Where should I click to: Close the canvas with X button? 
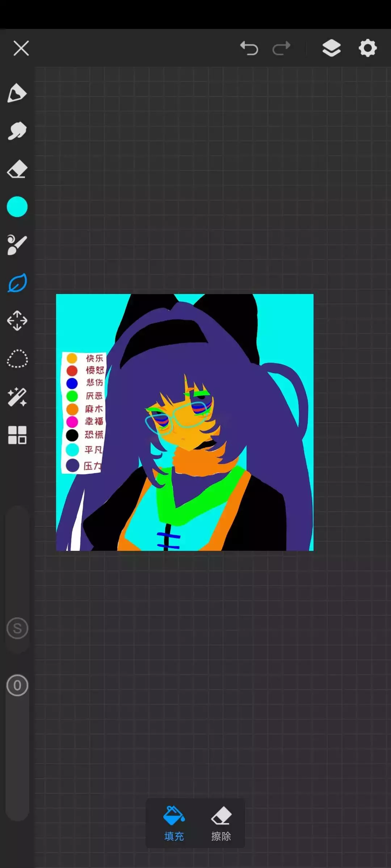point(21,48)
